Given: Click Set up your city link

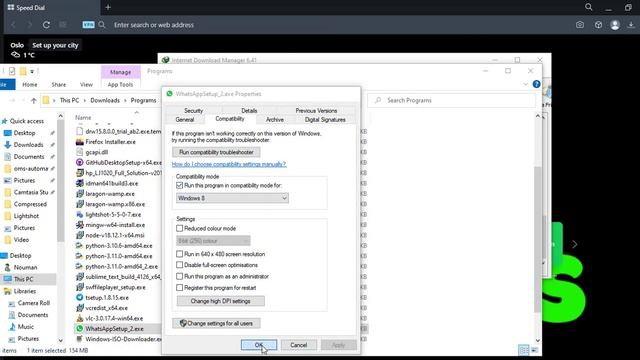Looking at the screenshot, I should pos(55,45).
